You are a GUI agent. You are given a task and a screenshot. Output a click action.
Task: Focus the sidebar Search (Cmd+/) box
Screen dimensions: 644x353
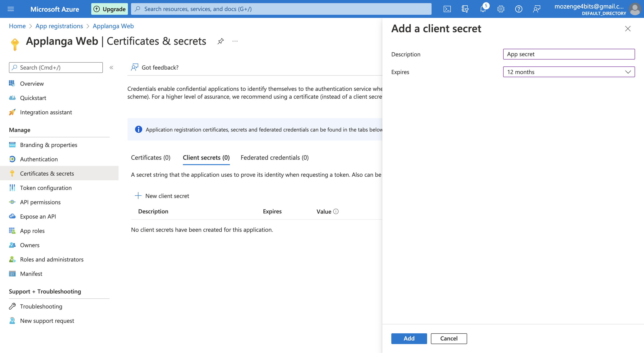tap(56, 68)
